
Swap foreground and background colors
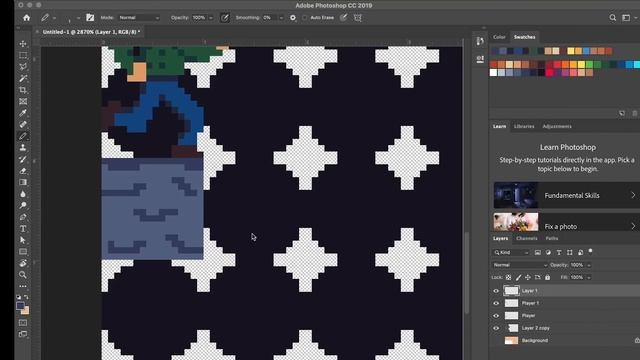tap(27, 297)
